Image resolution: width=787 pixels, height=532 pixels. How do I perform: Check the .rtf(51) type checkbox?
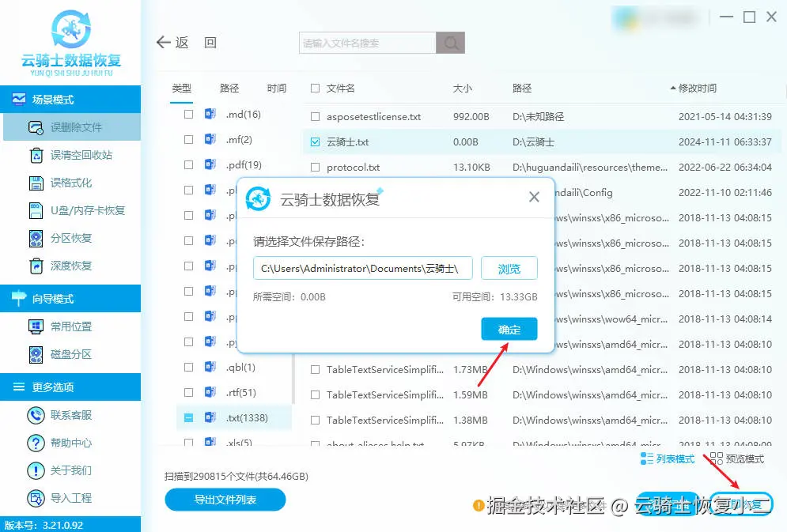[189, 392]
